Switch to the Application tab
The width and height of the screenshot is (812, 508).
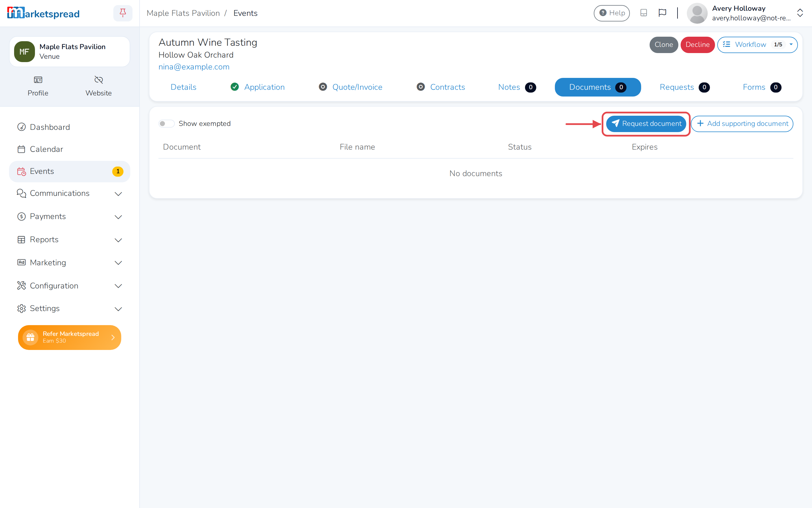258,87
